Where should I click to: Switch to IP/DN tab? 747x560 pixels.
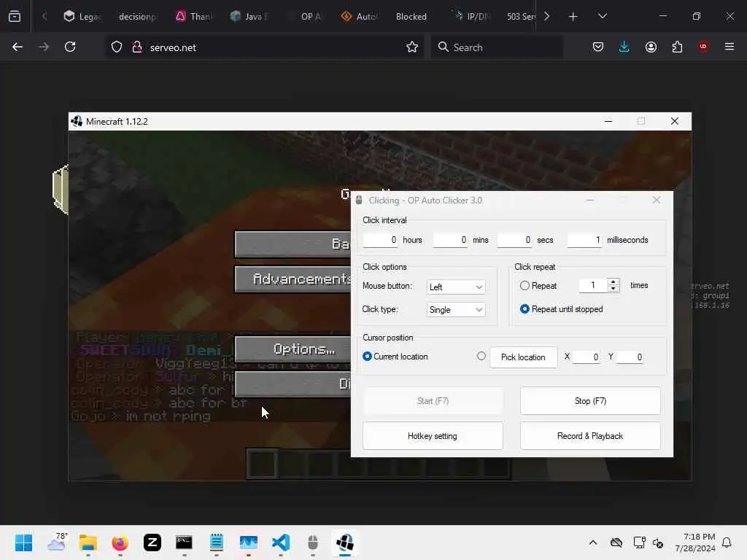[472, 17]
